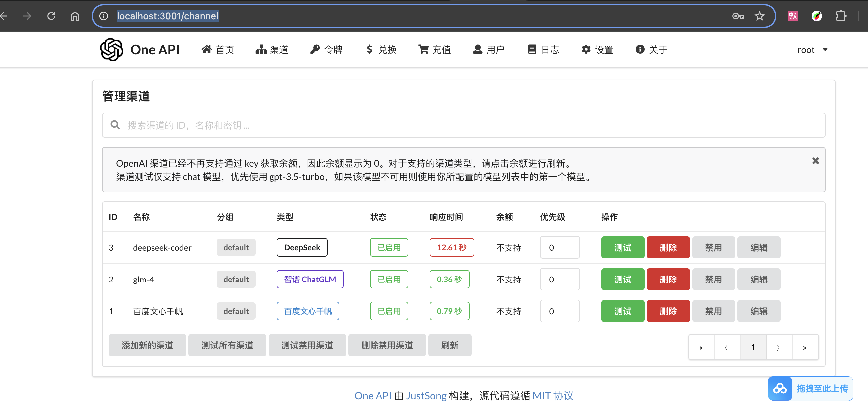Open the 令牌 tokens menu
The image size is (868, 401).
[x=326, y=50]
